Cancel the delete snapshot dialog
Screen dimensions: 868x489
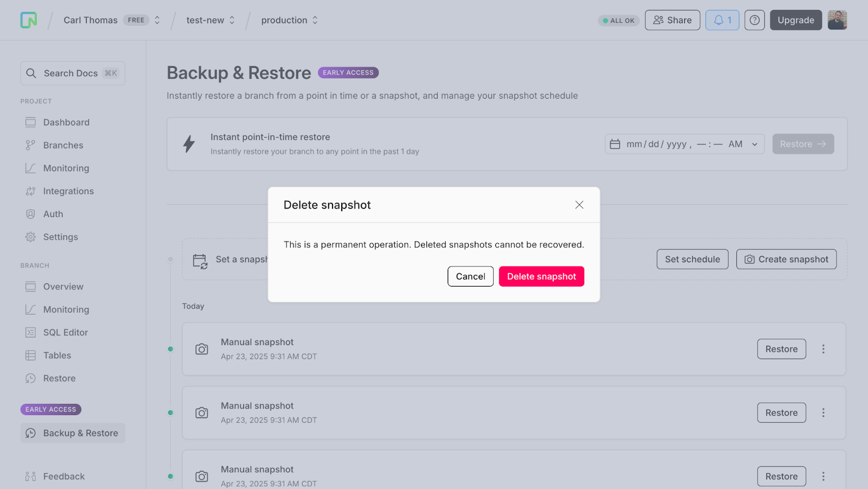click(x=470, y=276)
